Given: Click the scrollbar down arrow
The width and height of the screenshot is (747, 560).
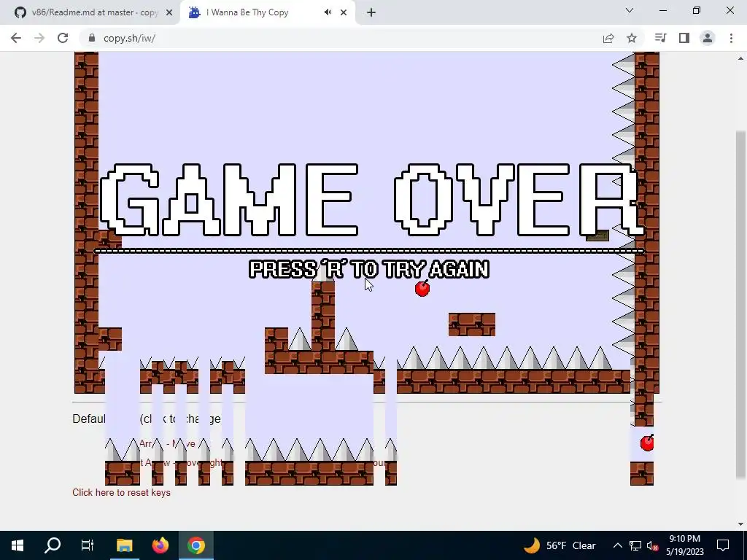Looking at the screenshot, I should coord(740,524).
